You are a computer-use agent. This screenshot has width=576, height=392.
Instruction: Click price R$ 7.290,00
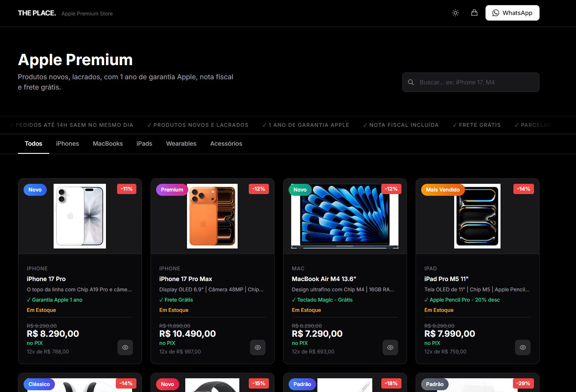tap(317, 334)
